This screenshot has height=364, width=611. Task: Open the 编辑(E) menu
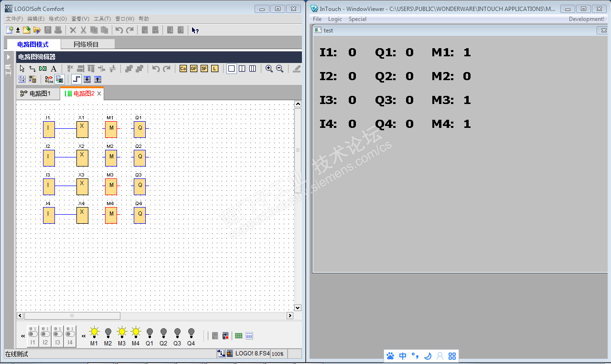(36, 19)
